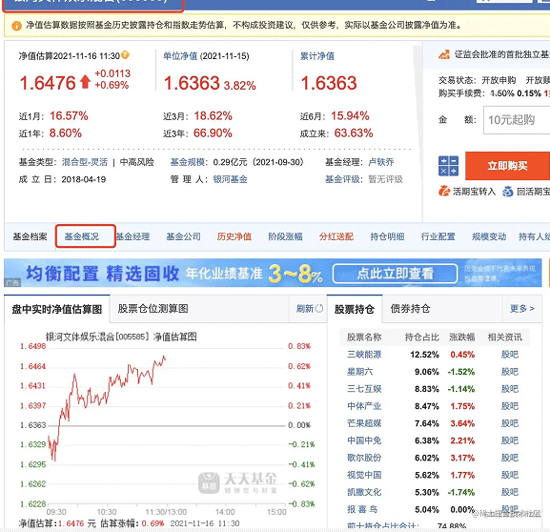
Task: Click the 2018-04-19 founding date
Action: click(x=83, y=179)
